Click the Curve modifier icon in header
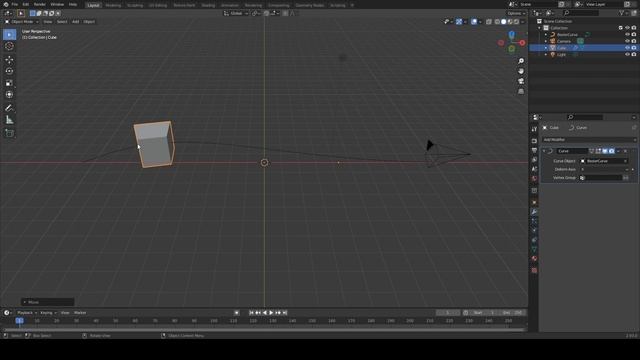640x360 pixels. tap(551, 151)
